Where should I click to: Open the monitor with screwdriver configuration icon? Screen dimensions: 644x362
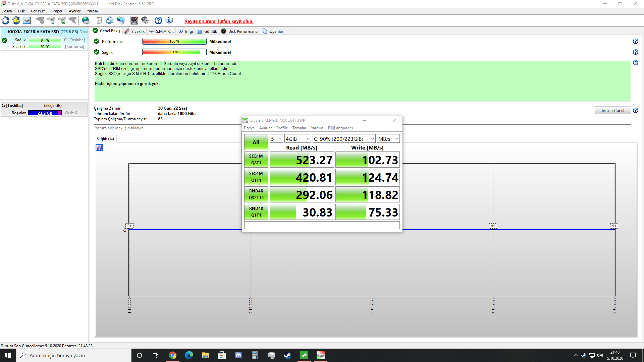click(134, 21)
